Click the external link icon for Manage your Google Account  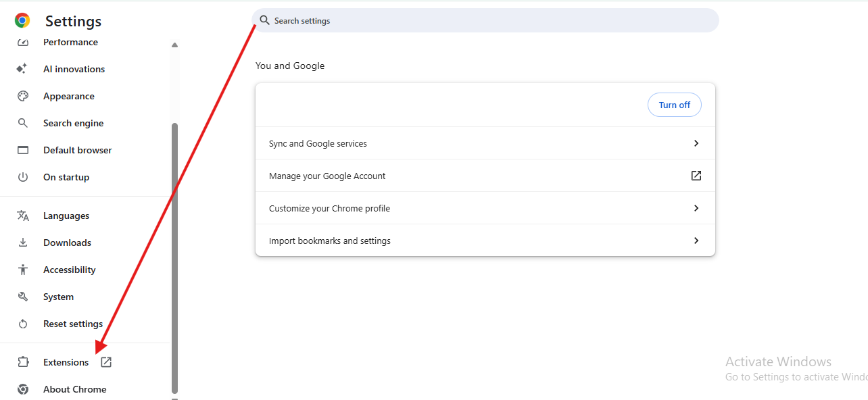point(696,176)
